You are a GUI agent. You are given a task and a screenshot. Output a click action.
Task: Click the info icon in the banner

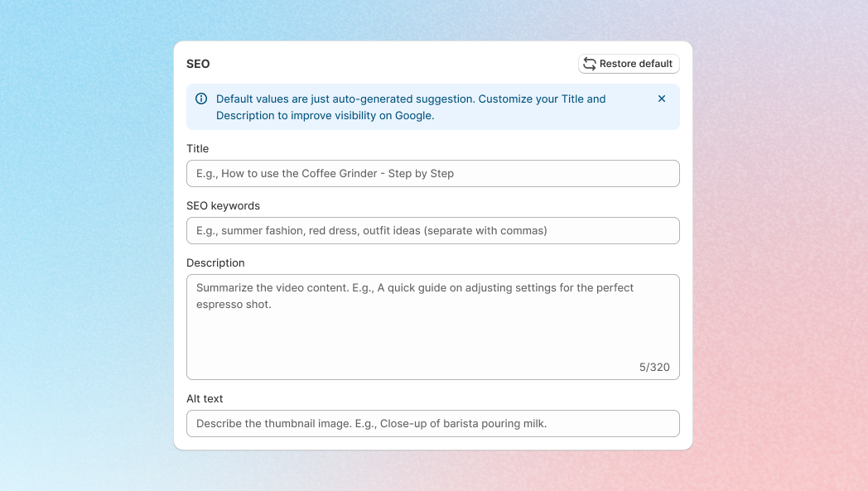[201, 99]
